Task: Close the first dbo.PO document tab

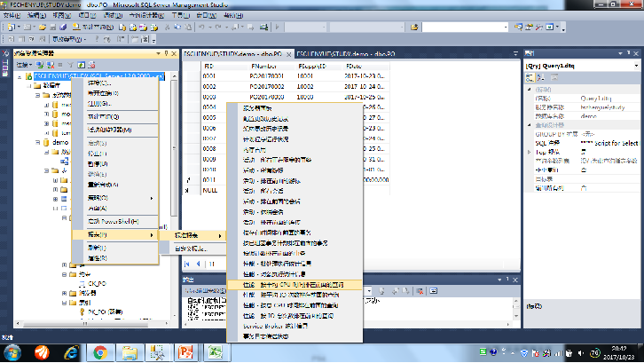Action: [x=289, y=54]
